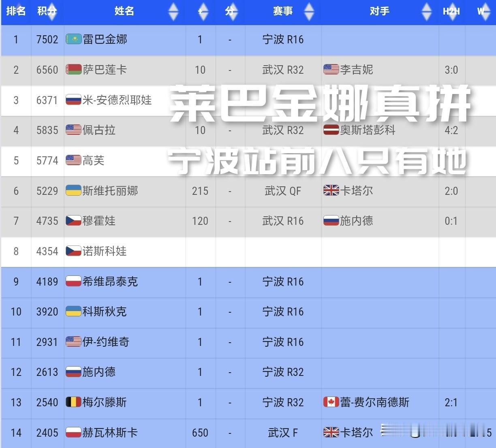Click H2H value 4:2
Screen dimensions: 496x448
451,130
